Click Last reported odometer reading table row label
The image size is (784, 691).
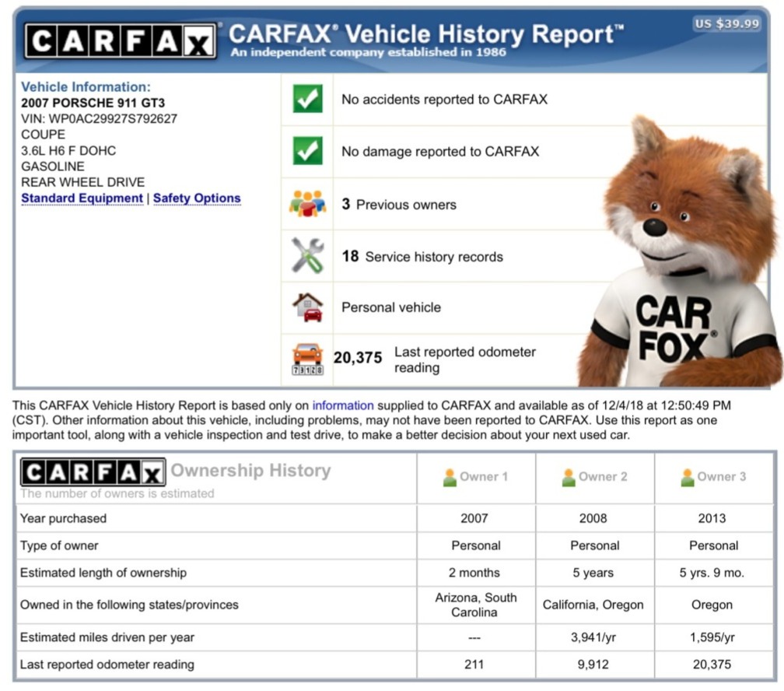coord(107,665)
